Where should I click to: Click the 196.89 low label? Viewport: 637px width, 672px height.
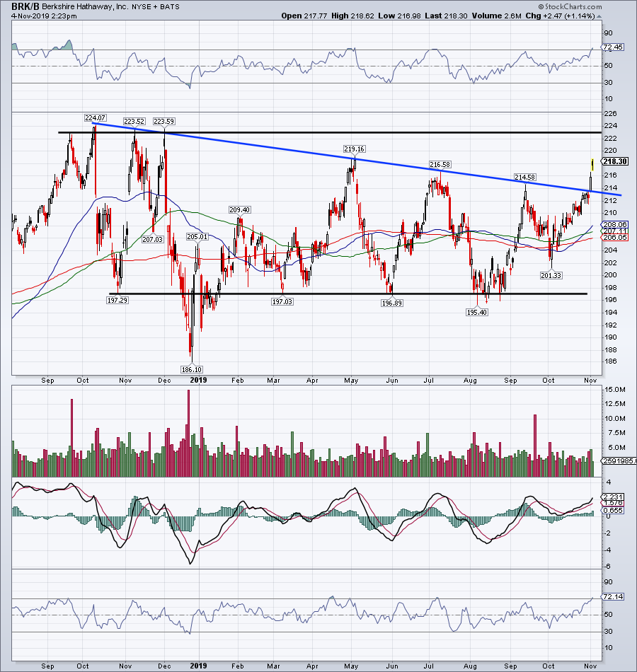point(391,303)
